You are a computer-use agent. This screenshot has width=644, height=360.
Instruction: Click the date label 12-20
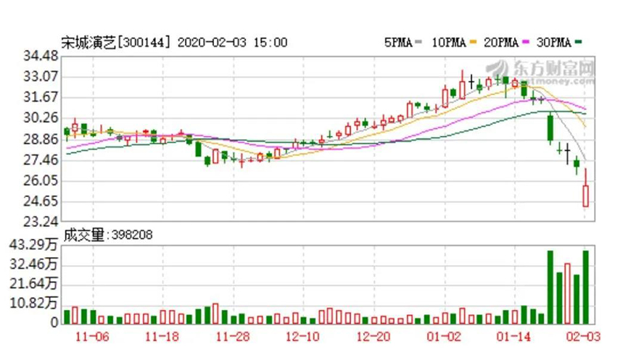pyautogui.click(x=373, y=337)
